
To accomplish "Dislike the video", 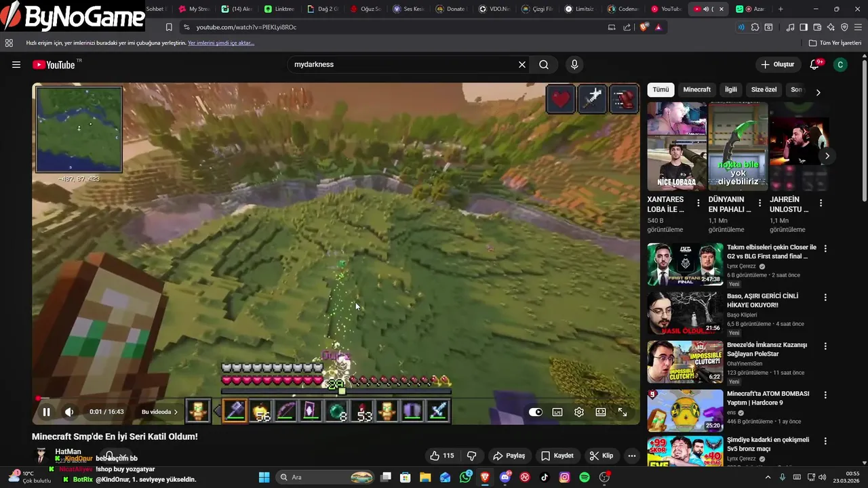I will point(472,455).
